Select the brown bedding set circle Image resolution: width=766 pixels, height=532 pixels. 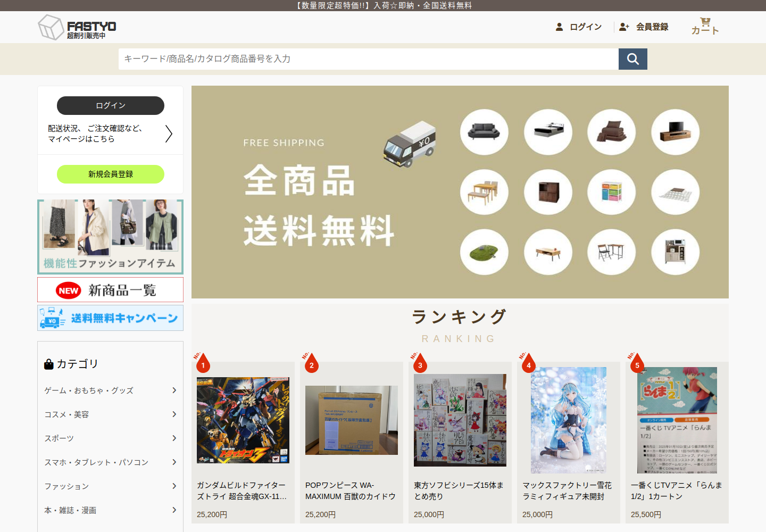612,132
